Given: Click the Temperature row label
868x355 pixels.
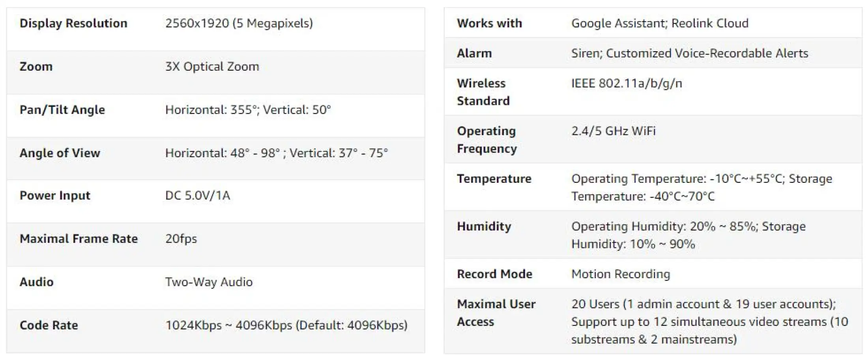Looking at the screenshot, I should pyautogui.click(x=494, y=179).
